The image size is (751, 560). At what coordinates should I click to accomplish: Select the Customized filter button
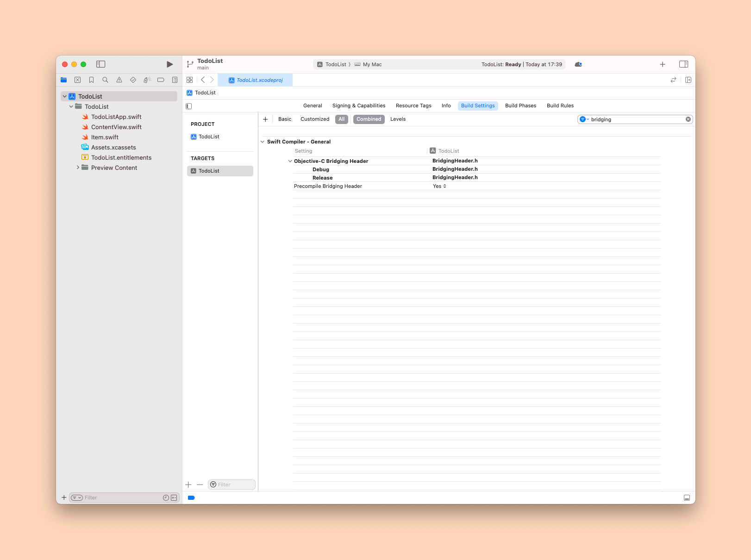pyautogui.click(x=315, y=119)
